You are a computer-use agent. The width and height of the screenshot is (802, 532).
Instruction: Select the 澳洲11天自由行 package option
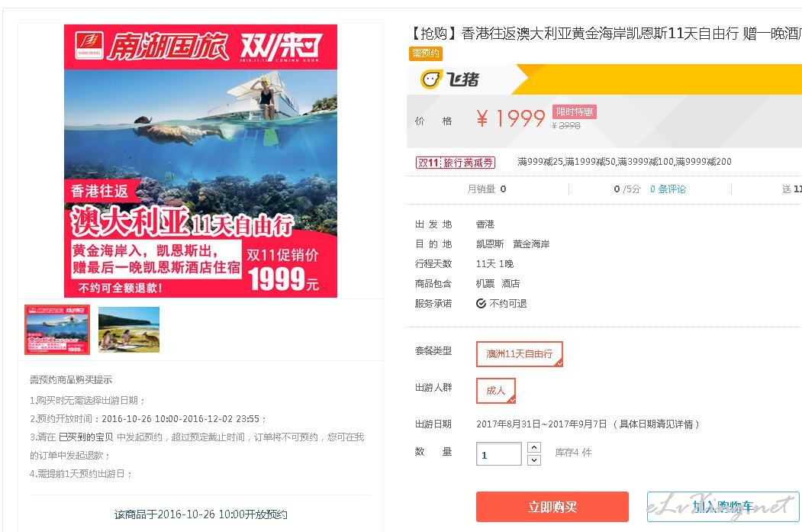[x=519, y=354]
